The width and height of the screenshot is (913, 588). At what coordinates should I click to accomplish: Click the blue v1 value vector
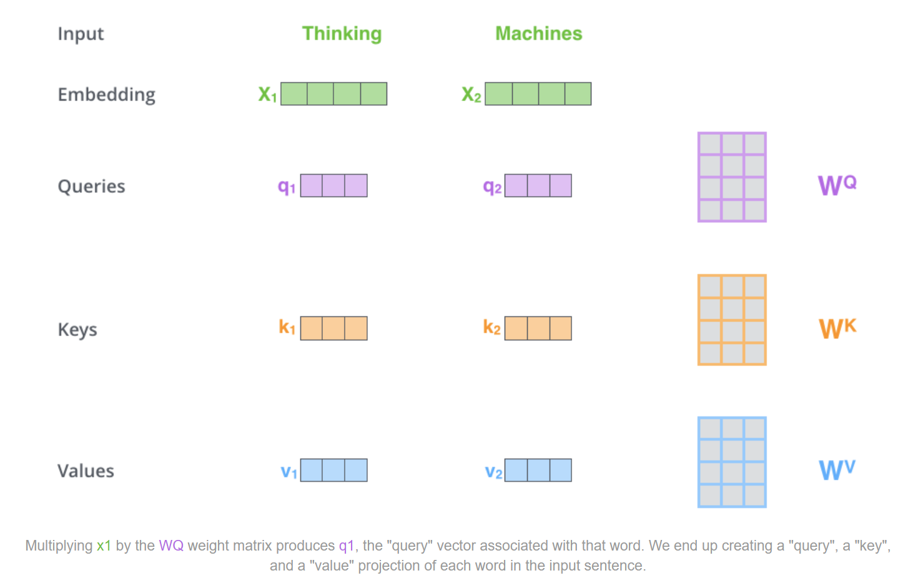click(334, 470)
